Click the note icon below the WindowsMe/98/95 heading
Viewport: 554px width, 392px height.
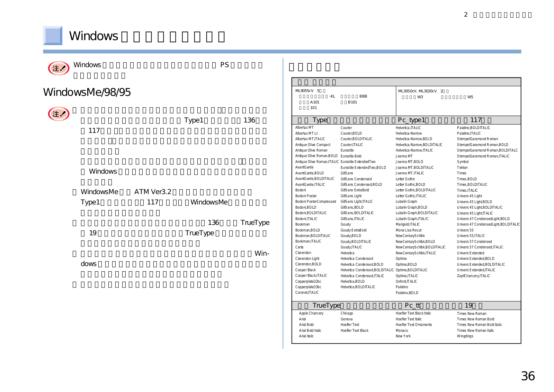(59, 114)
